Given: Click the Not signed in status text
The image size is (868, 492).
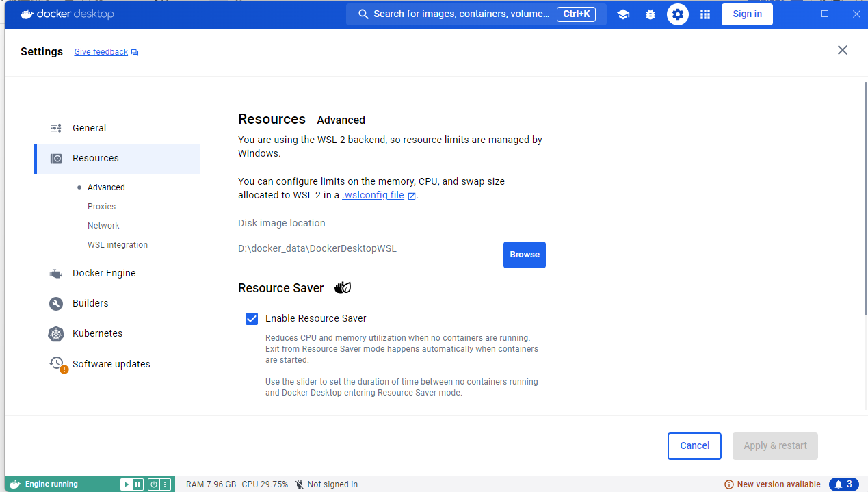Looking at the screenshot, I should point(332,484).
